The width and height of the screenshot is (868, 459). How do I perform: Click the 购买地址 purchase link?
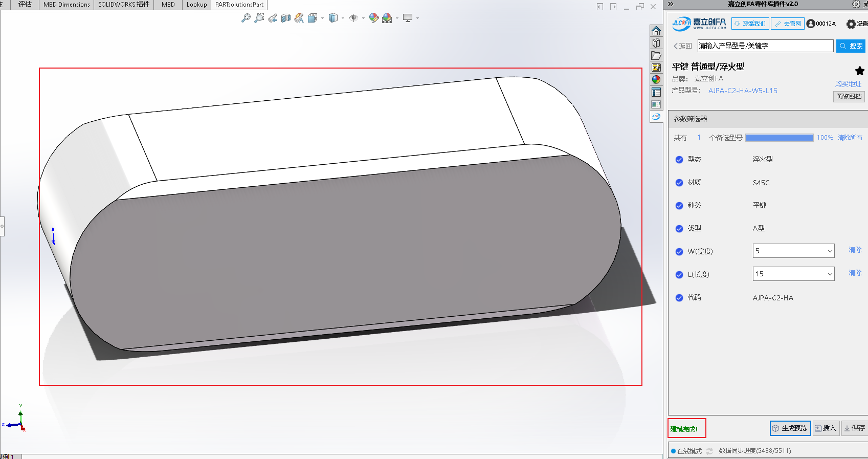848,84
